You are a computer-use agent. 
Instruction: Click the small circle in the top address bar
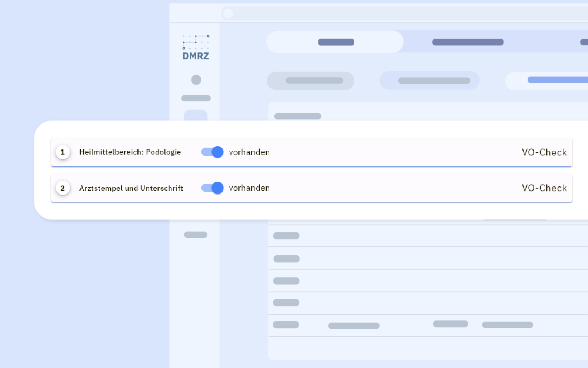[228, 13]
